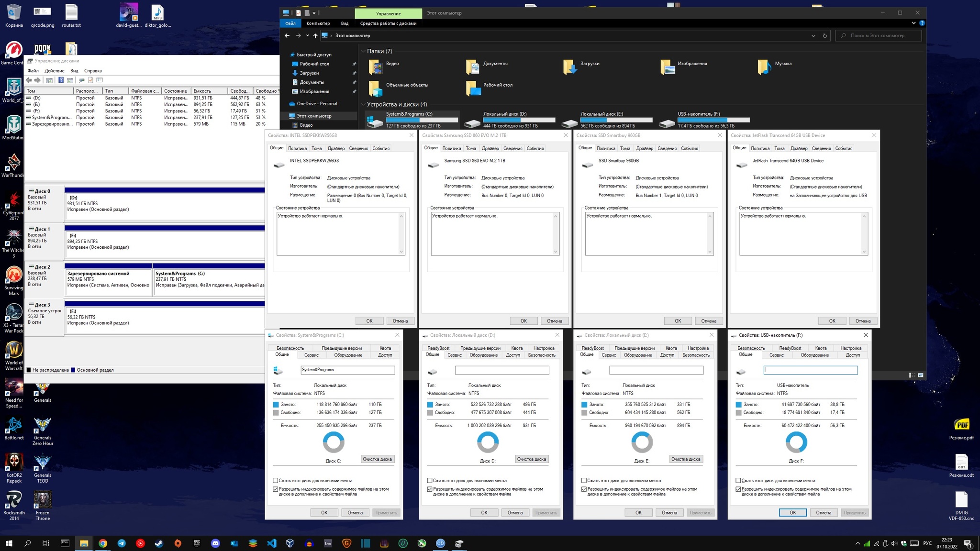Open ReadyBoost tab in D: drive properties
The height and width of the screenshot is (551, 980).
click(438, 348)
